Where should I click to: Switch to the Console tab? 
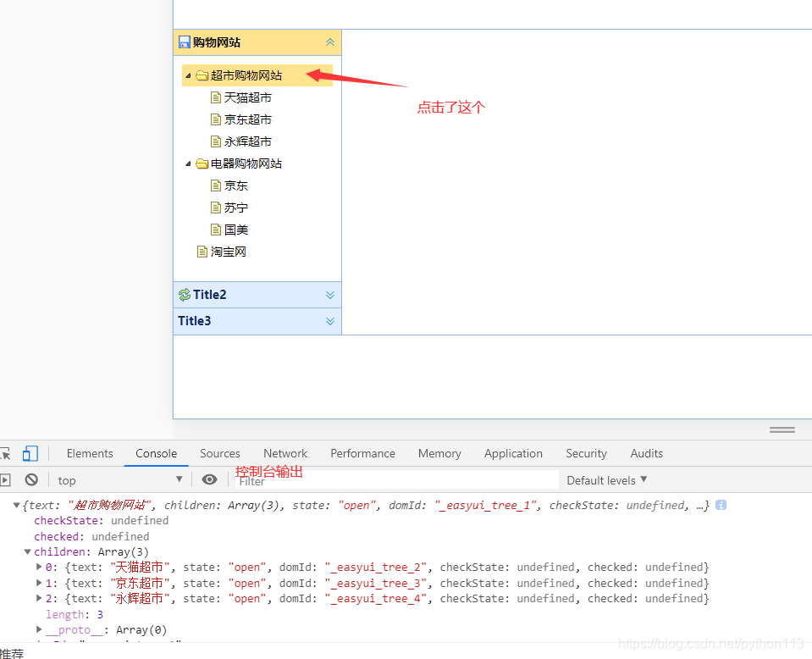[x=157, y=453]
